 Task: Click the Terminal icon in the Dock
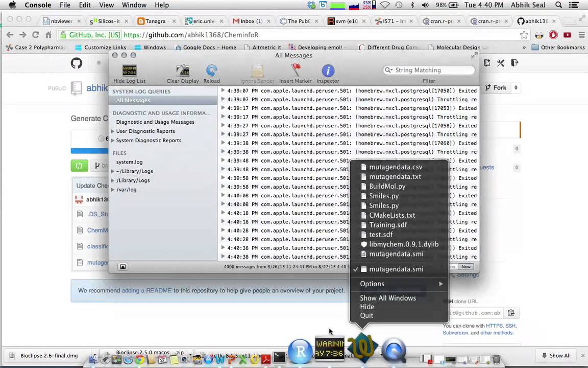tap(279, 357)
